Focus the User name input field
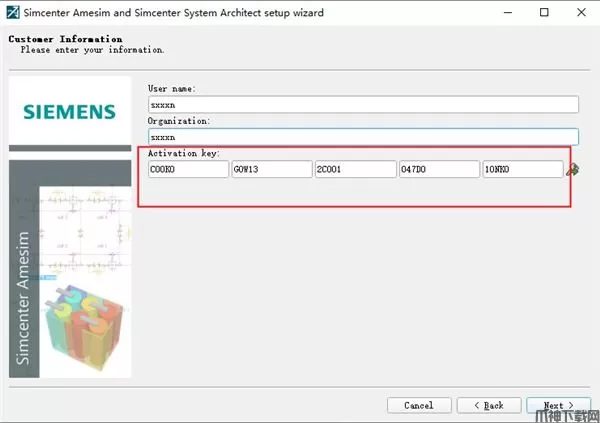Viewport: 600px width, 423px height. coord(363,105)
